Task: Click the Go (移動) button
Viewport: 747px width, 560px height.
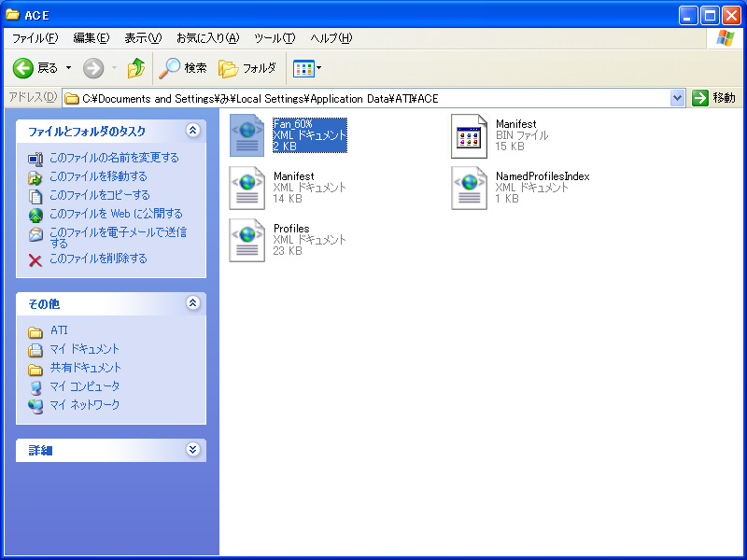Action: coord(714,98)
